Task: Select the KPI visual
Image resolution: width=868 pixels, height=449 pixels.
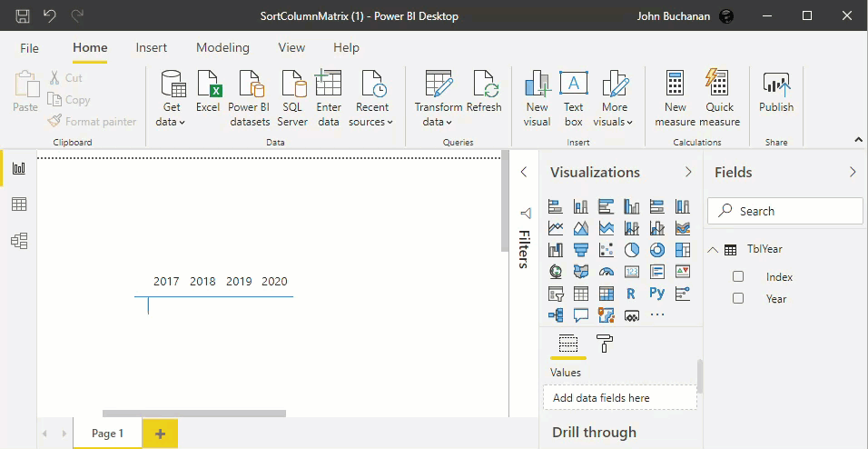Action: [x=683, y=272]
